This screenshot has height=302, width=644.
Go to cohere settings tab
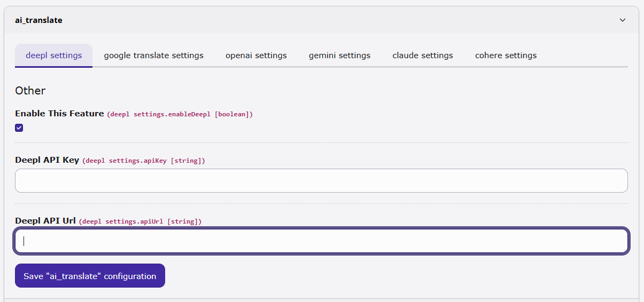506,55
